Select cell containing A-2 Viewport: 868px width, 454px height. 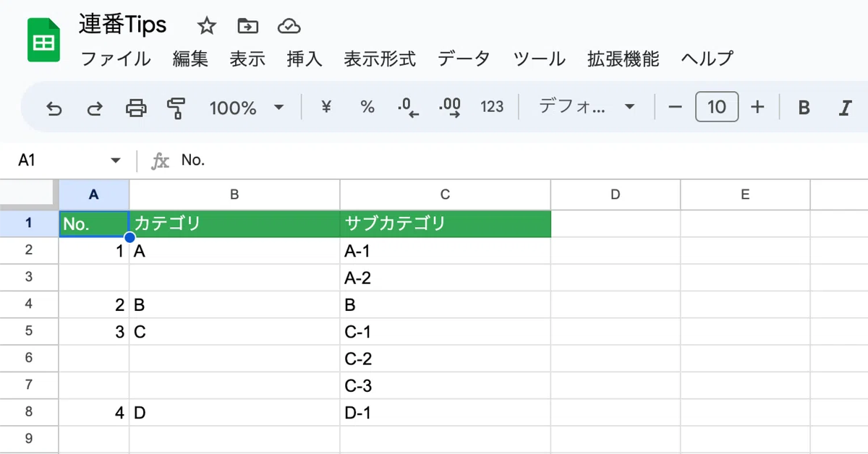click(x=446, y=278)
